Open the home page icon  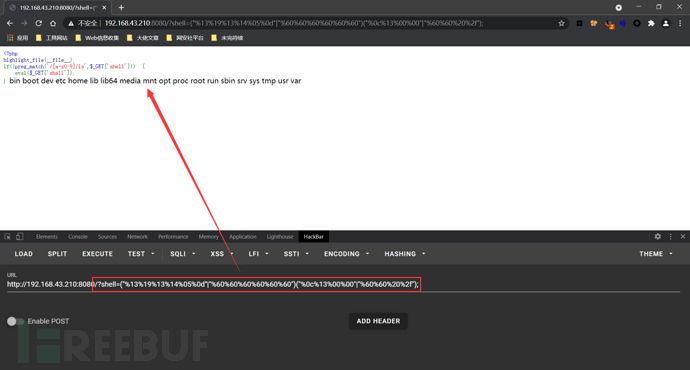point(53,23)
